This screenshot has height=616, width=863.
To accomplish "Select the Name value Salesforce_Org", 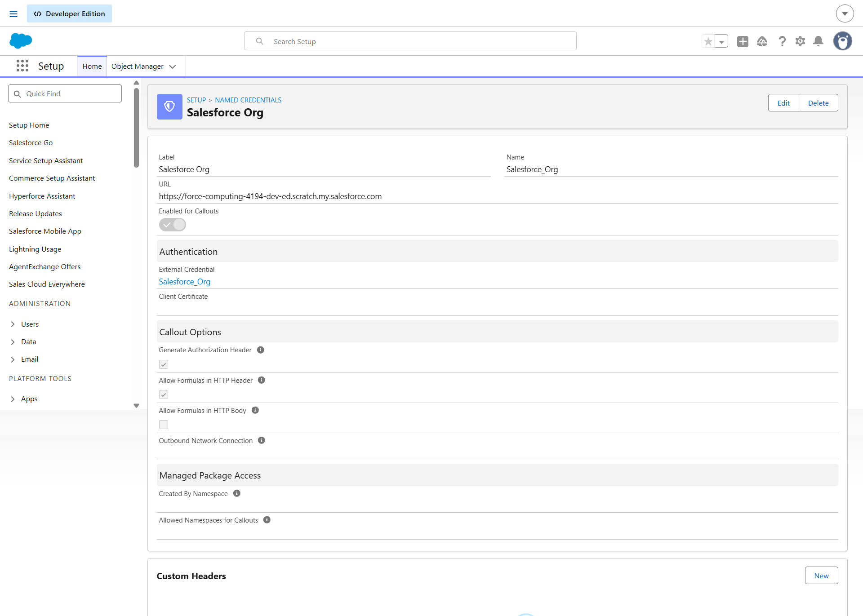I will [532, 169].
